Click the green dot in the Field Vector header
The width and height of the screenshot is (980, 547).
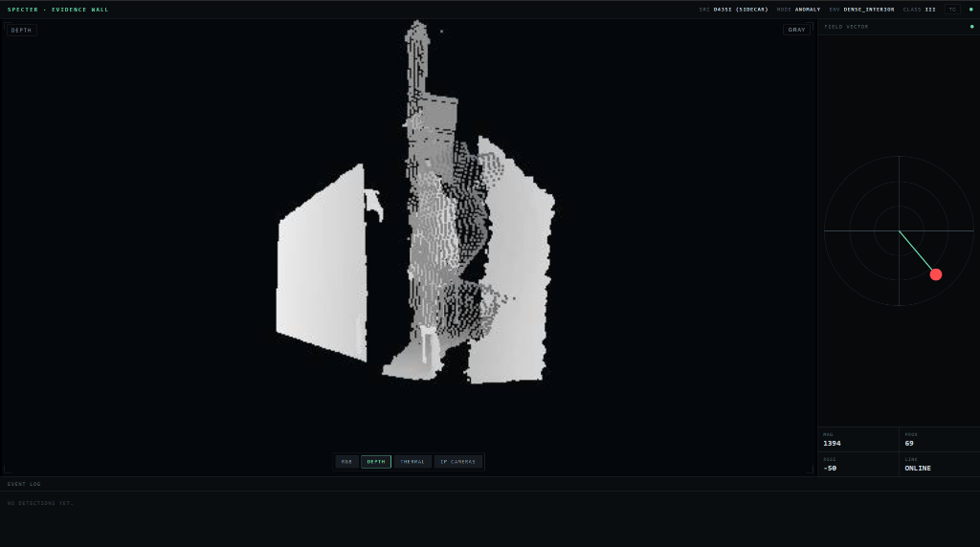pos(971,27)
